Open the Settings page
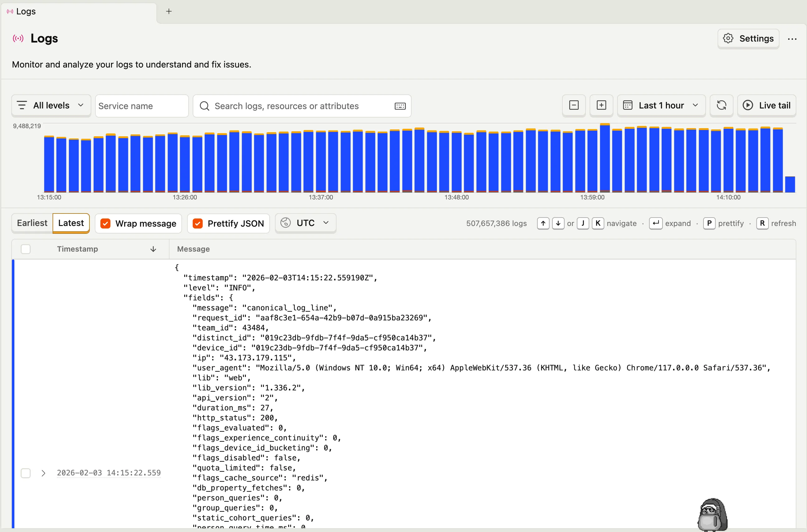This screenshot has height=532, width=807. point(748,38)
